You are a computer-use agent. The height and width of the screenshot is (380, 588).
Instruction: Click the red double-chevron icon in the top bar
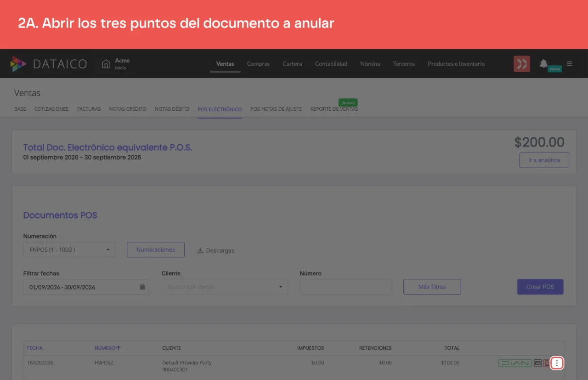click(x=522, y=64)
